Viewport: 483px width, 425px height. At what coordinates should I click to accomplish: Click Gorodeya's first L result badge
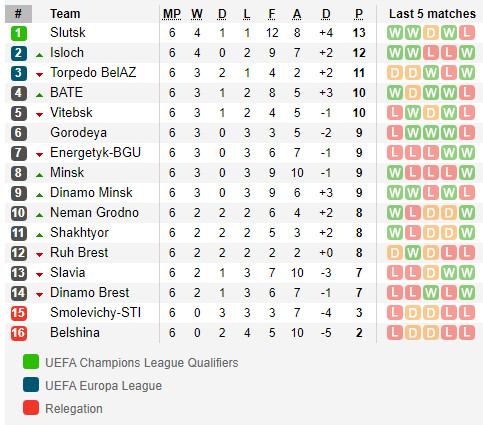[x=395, y=133]
